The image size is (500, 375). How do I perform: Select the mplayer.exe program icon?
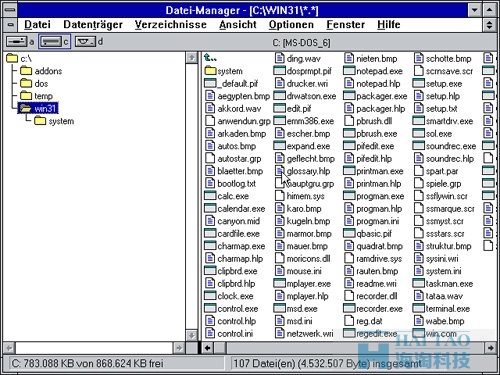[x=280, y=283]
